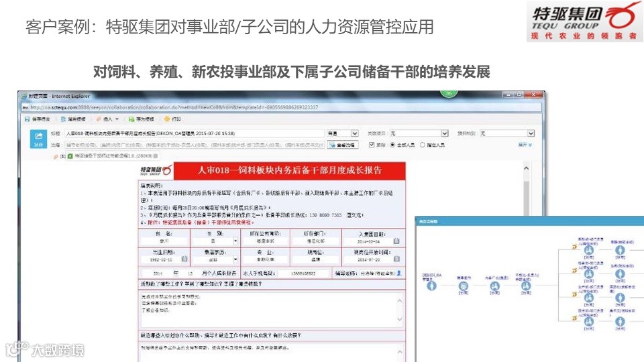Click the year field before 年 in growth report row

(158, 274)
